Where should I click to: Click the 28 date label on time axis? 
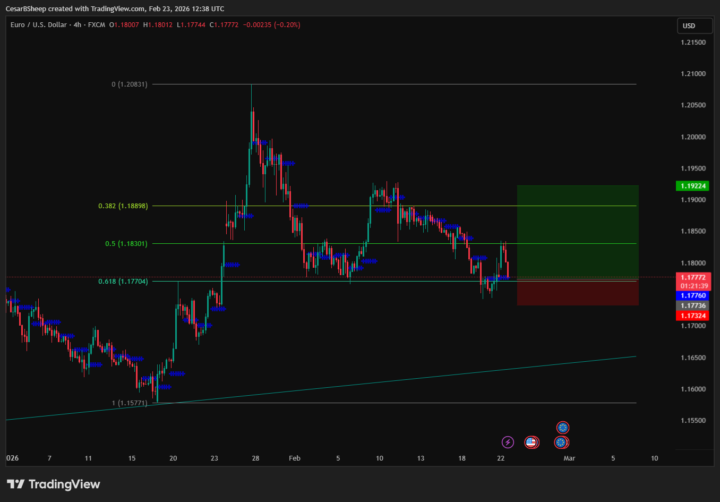[256, 458]
